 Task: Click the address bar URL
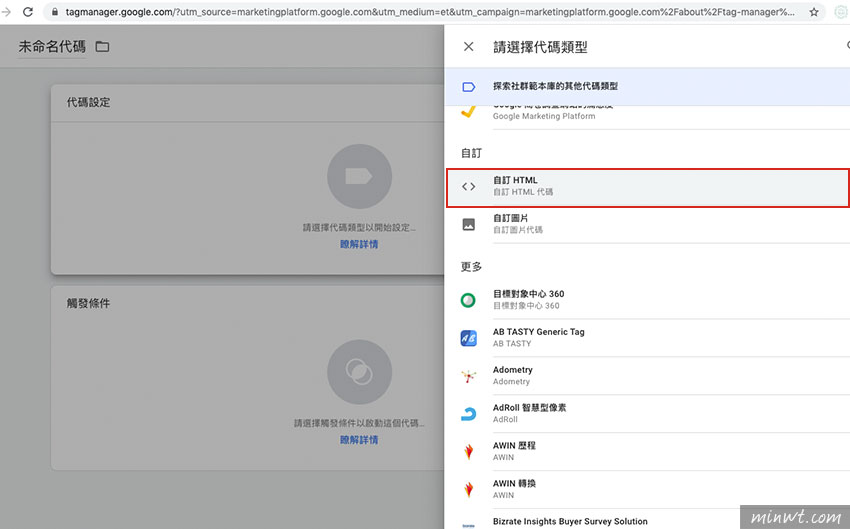[x=430, y=12]
